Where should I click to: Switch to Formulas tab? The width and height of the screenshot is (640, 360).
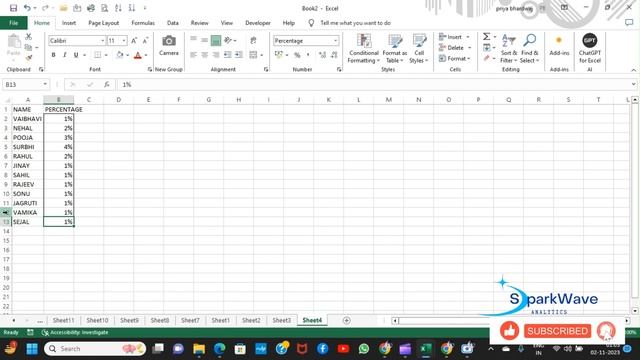pyautogui.click(x=143, y=23)
